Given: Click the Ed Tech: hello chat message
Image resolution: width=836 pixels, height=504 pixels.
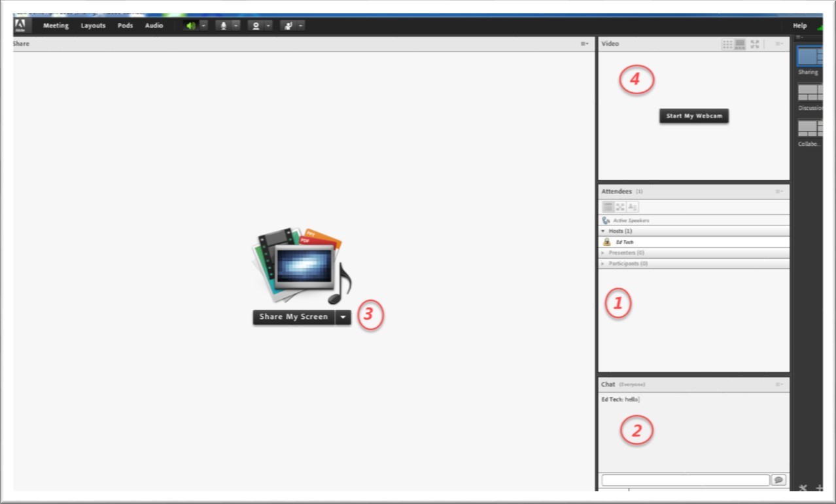Looking at the screenshot, I should 620,399.
